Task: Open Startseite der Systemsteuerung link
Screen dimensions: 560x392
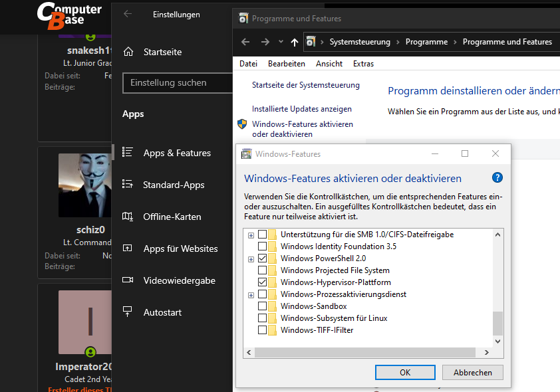Action: coord(306,85)
